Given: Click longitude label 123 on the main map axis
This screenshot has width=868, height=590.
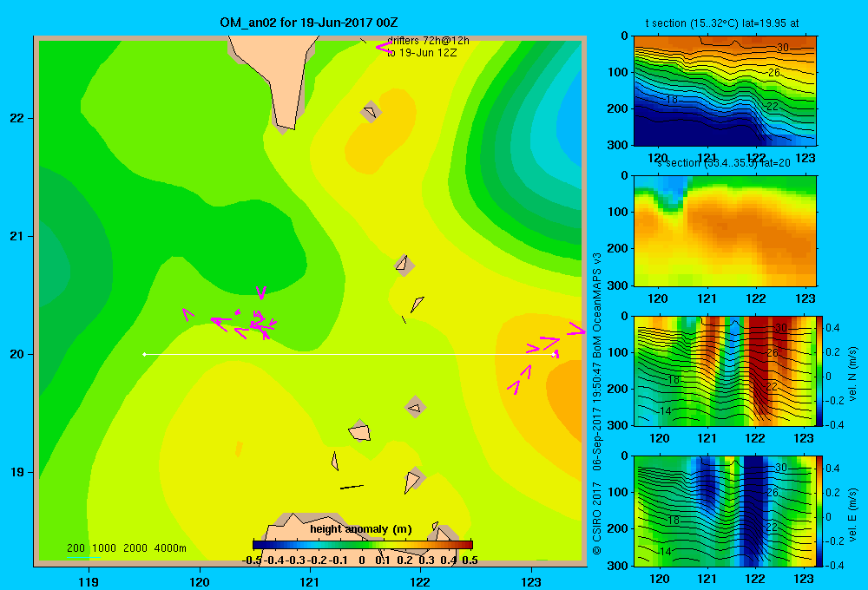Looking at the screenshot, I should (x=531, y=581).
